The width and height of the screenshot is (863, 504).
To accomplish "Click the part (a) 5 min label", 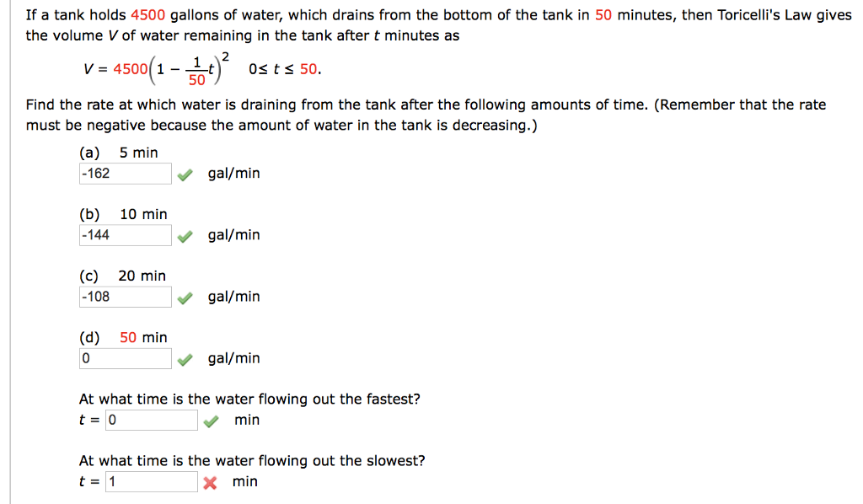I will 118,153.
